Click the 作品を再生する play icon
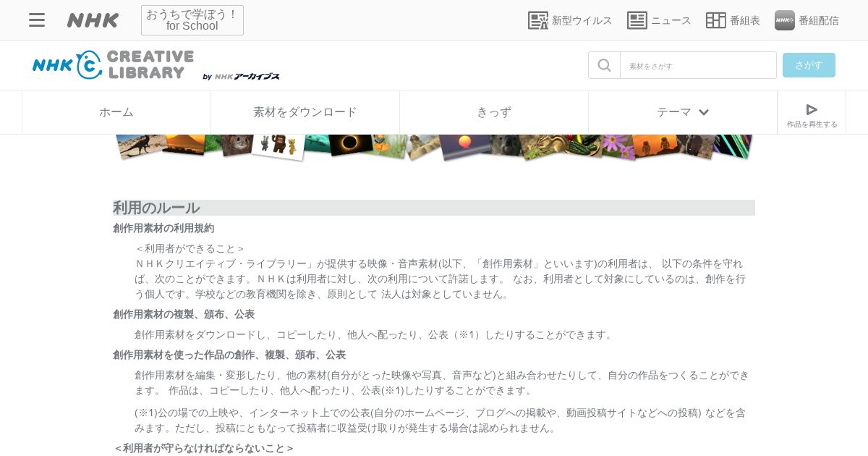868x456 pixels. pos(812,109)
